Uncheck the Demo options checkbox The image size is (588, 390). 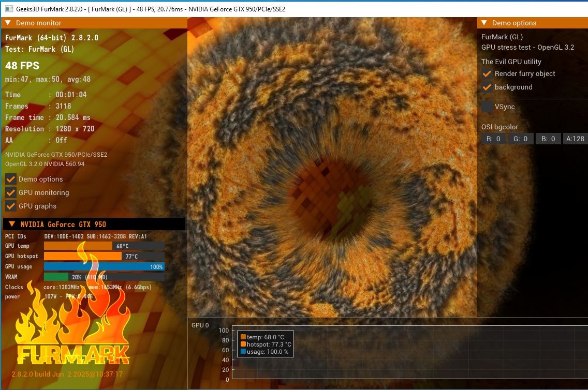click(x=10, y=179)
